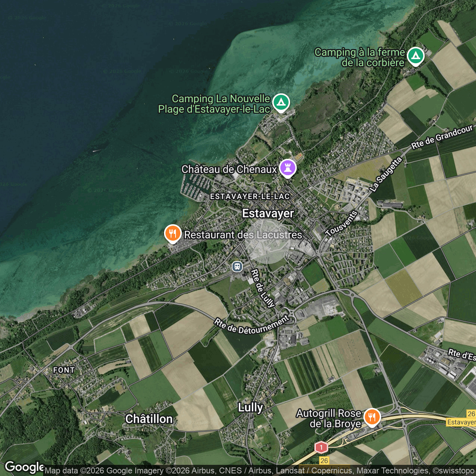Click the Restaurant des Lacustres fork icon
476x476 pixels.
coord(173,234)
